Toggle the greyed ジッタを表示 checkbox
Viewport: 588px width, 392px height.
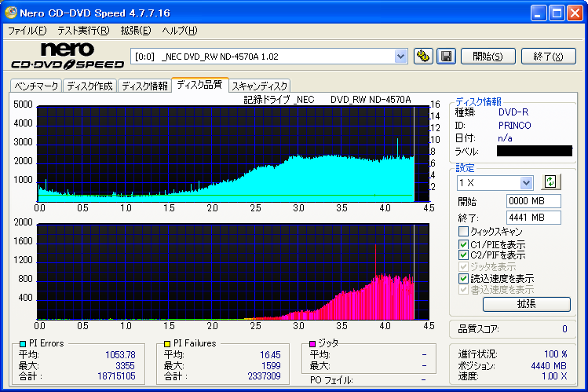click(x=463, y=267)
